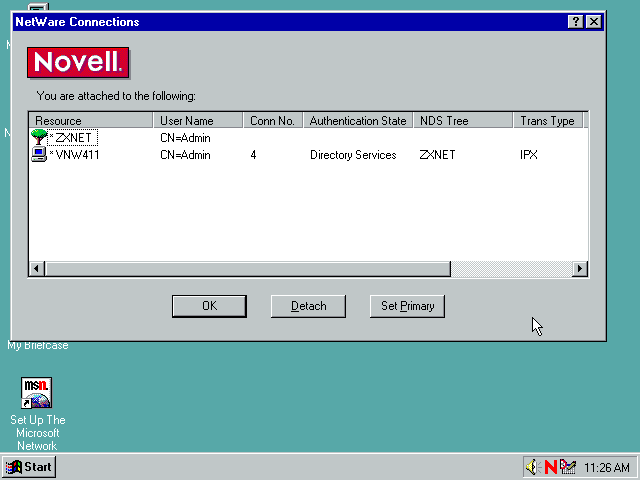
Task: Click the ZXNET tree icon
Action: click(x=39, y=137)
